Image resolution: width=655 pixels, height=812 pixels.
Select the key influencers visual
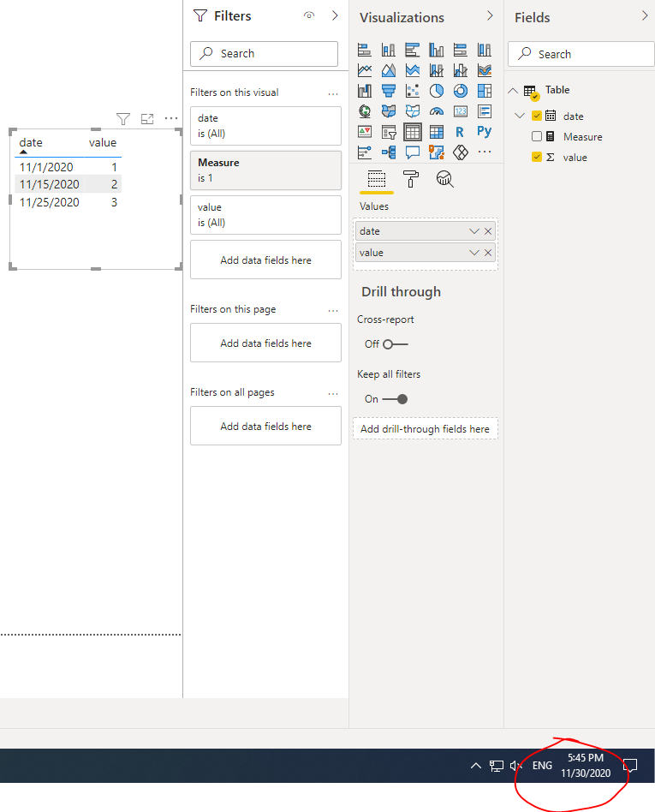365,152
